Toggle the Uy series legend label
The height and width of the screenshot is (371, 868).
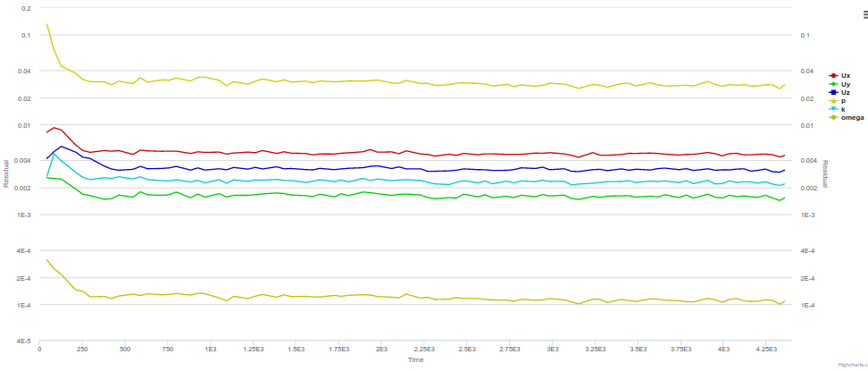846,84
